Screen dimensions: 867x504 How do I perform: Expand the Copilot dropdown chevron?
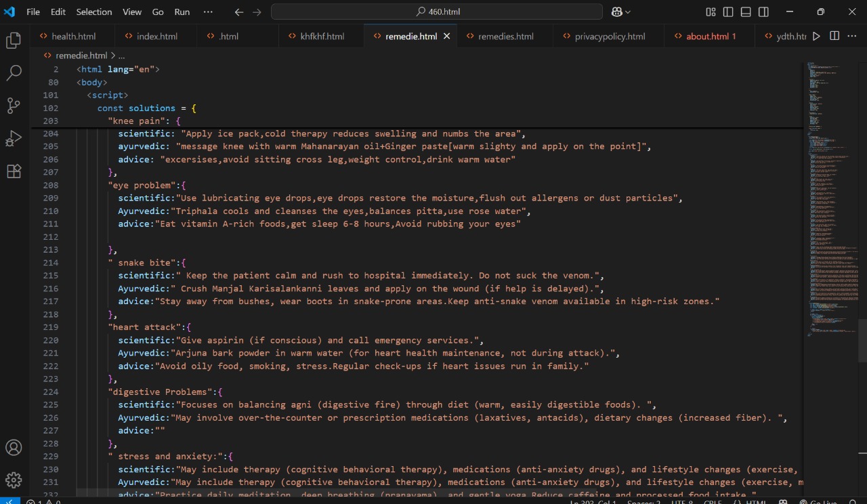point(628,12)
